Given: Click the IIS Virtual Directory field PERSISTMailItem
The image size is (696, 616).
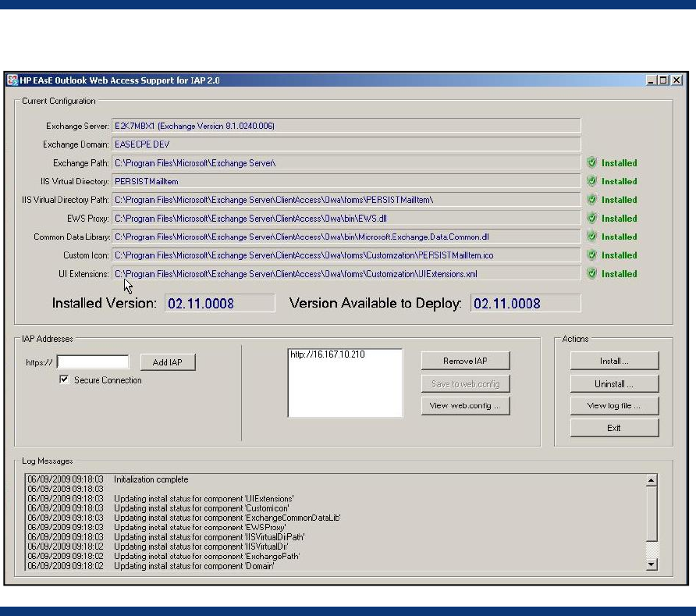Looking at the screenshot, I should pos(346,181).
